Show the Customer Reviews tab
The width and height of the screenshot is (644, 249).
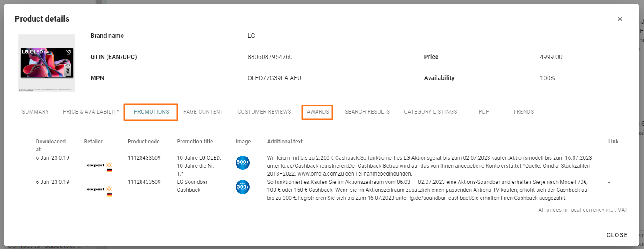pyautogui.click(x=264, y=112)
